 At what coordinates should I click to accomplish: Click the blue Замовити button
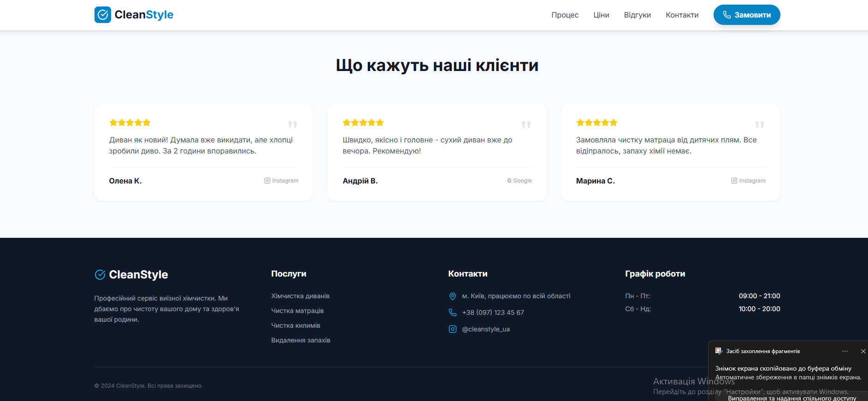coord(747,15)
